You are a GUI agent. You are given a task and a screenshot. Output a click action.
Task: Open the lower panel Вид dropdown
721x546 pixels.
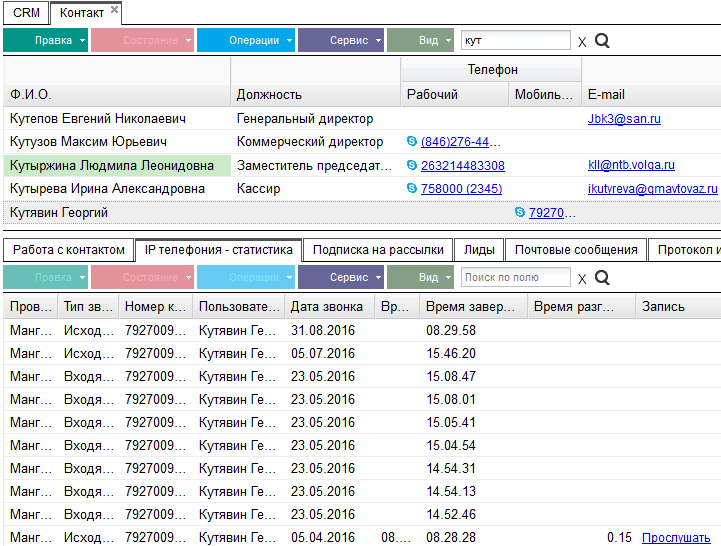[x=420, y=277]
